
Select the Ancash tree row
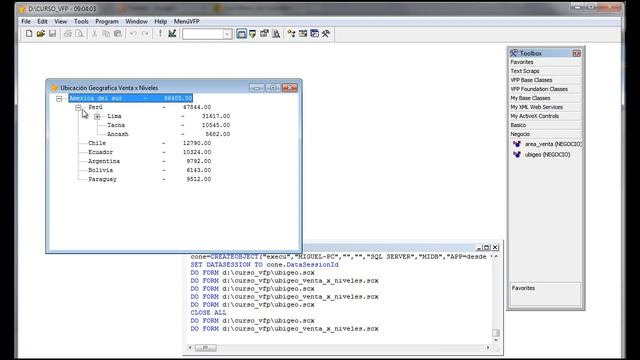(168, 134)
